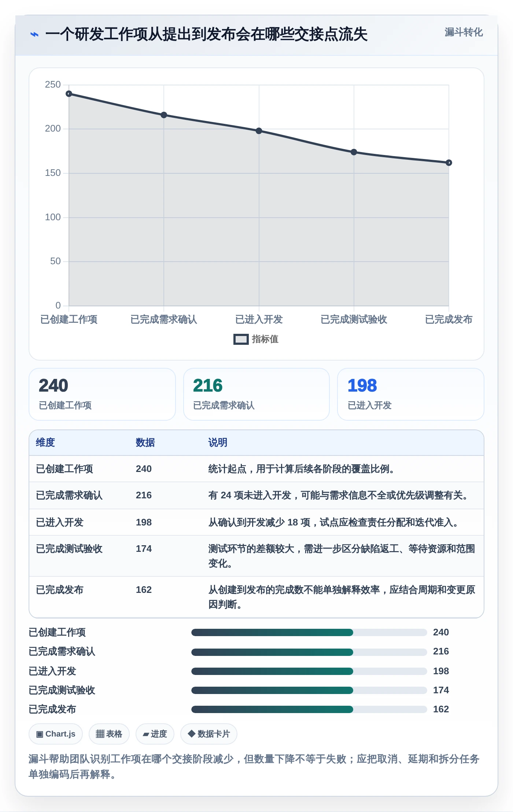The height and width of the screenshot is (812, 513).
Task: Click the 162 value in the table
Action: 144,590
